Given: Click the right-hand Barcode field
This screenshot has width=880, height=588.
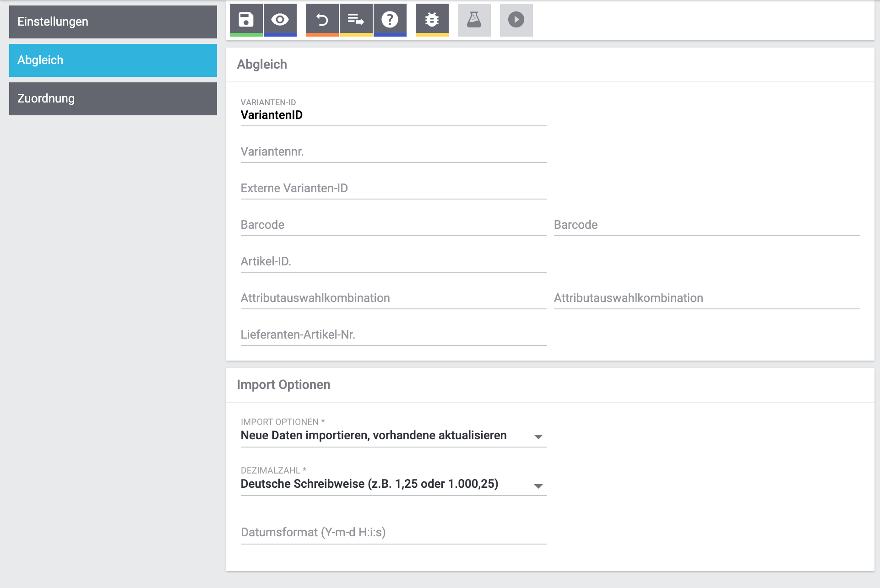Looking at the screenshot, I should pos(706,225).
